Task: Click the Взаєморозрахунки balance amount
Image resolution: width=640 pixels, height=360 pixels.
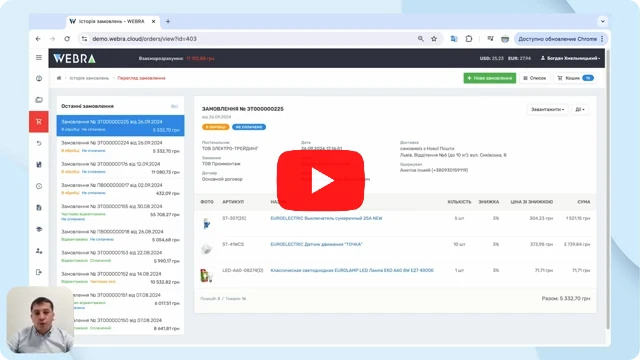Action: click(200, 58)
